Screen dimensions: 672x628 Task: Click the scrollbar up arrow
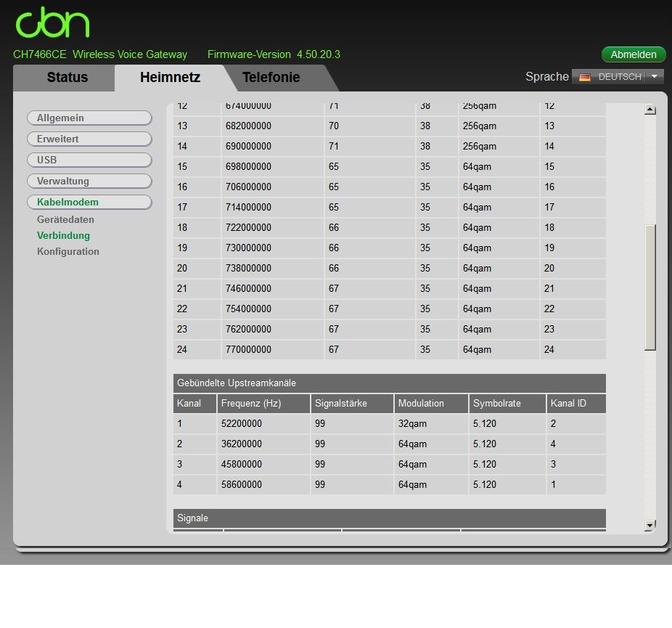tap(650, 110)
